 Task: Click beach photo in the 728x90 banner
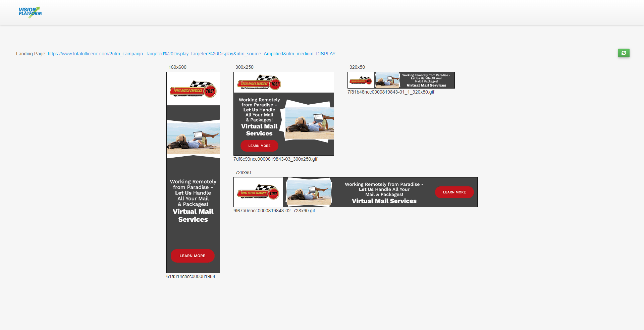[308, 192]
